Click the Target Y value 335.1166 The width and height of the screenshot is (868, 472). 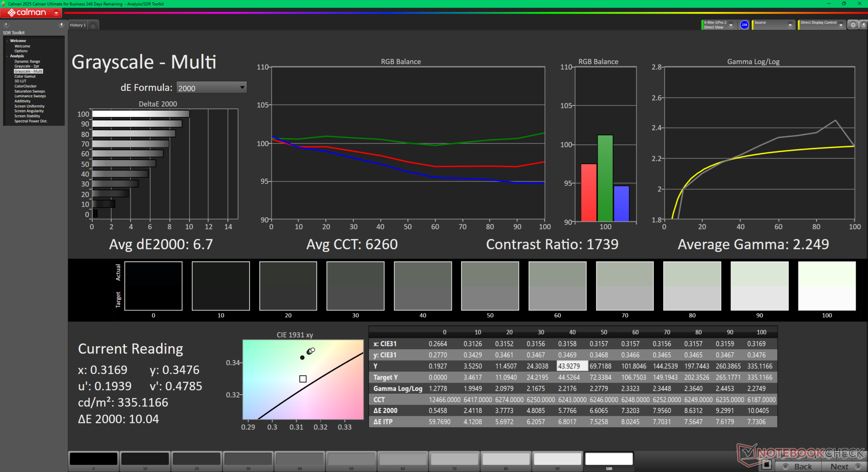(760, 378)
